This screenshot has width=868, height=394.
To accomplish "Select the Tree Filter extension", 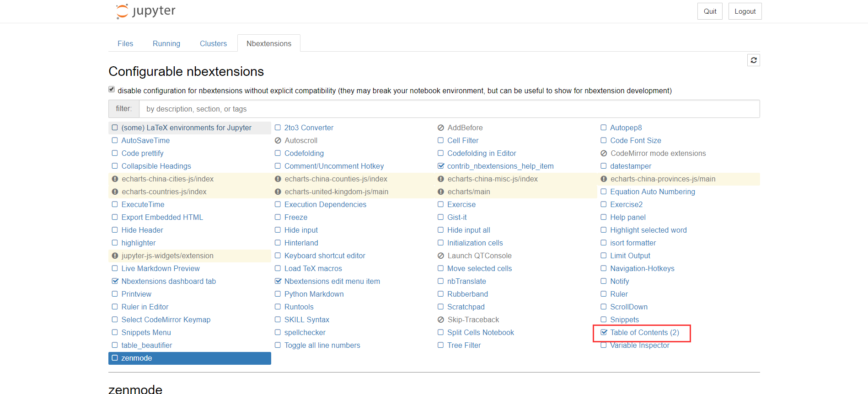I will click(464, 346).
